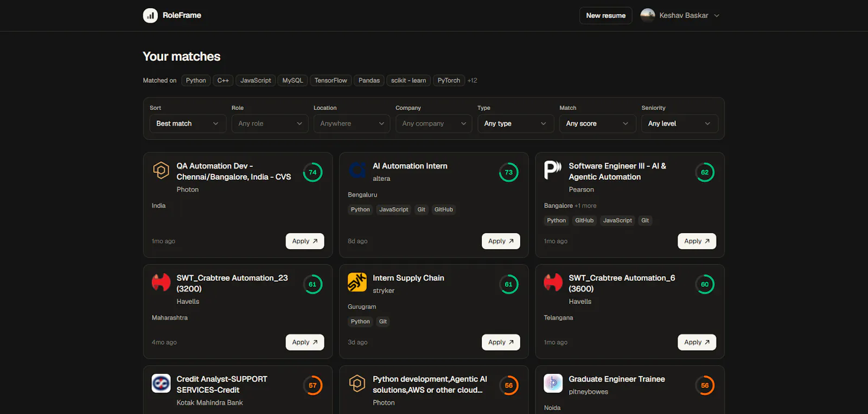
Task: Click match score 73 ring on AI Automation Intern
Action: pos(509,172)
